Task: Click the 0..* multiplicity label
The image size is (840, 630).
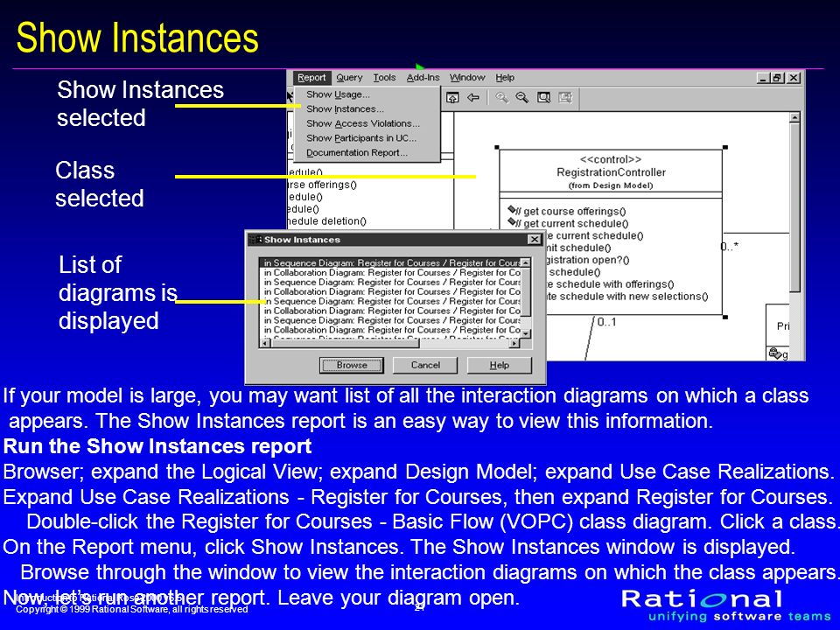Action: coord(730,247)
